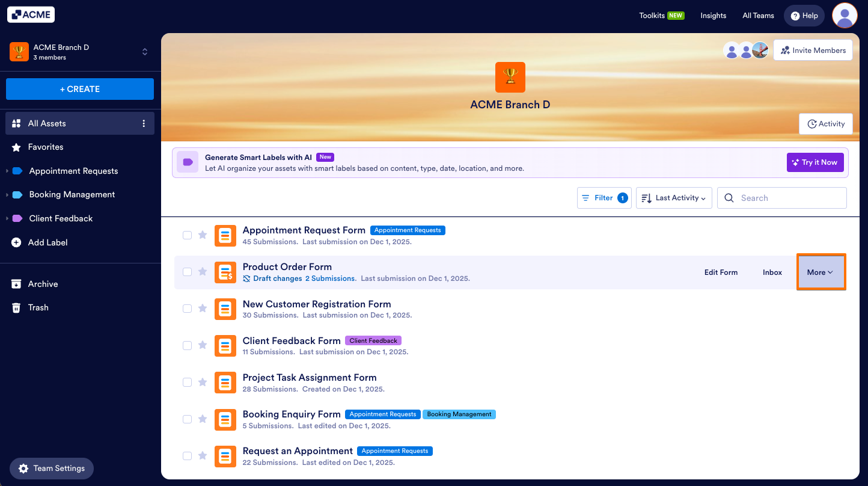The image size is (868, 486).
Task: Click inside the Search field
Action: tap(782, 198)
